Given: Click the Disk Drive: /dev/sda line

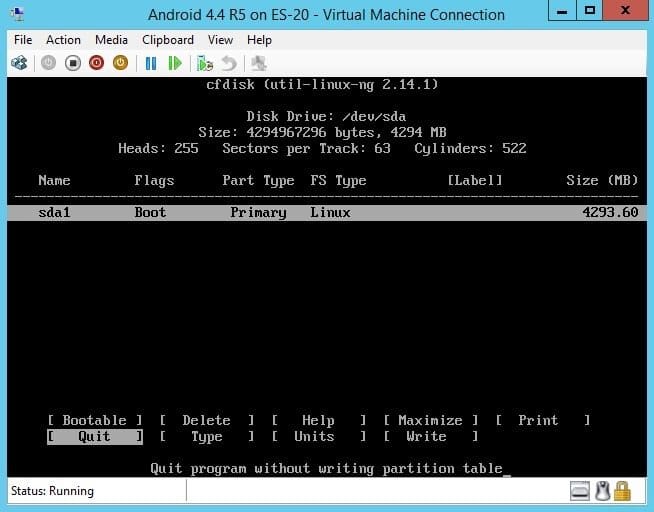Looking at the screenshot, I should 326,116.
